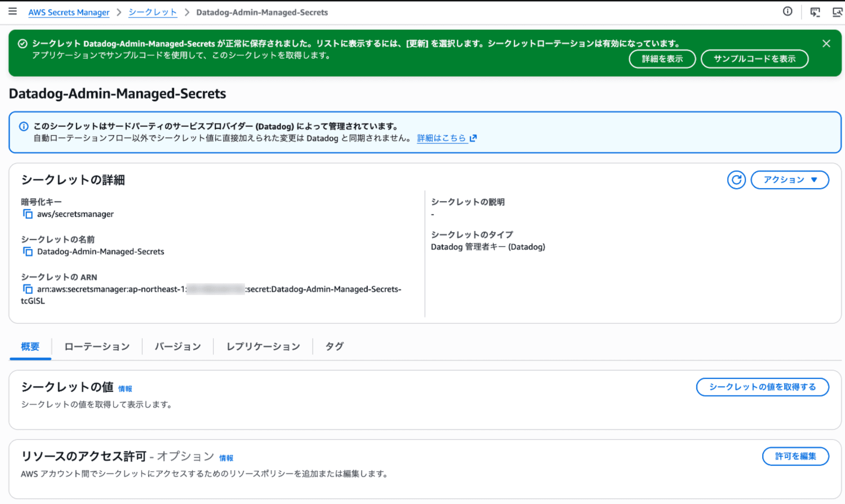Image resolution: width=845 pixels, height=504 pixels.
Task: Click the success checkmark icon in green banner
Action: 23,43
